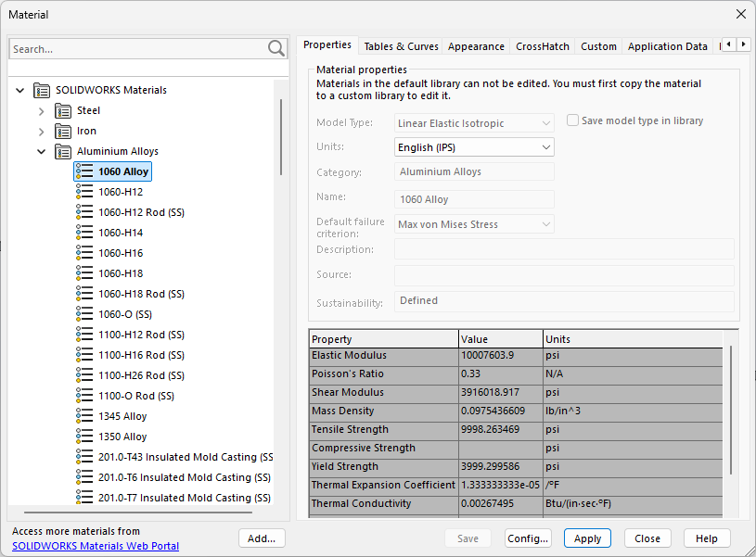Image resolution: width=756 pixels, height=557 pixels.
Task: Click the Mass Density value 0.0975436609
Action: 501,411
